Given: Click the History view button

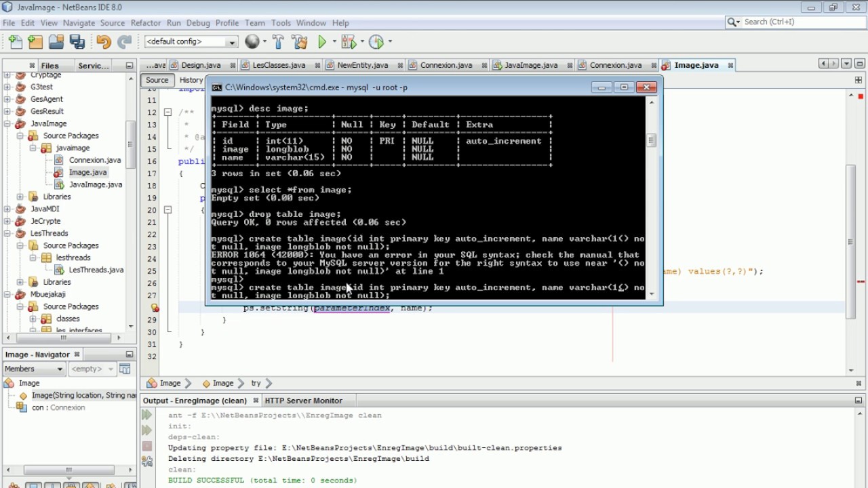Looking at the screenshot, I should pos(191,80).
